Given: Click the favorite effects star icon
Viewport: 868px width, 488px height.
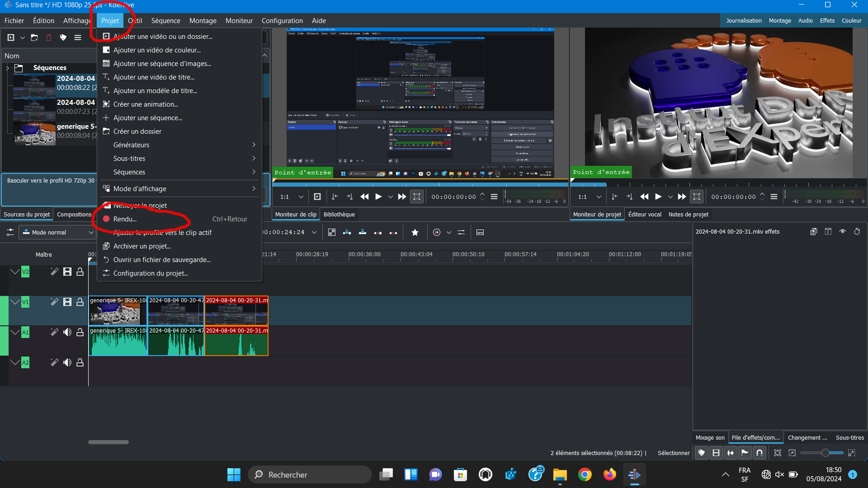Looking at the screenshot, I should click(415, 232).
